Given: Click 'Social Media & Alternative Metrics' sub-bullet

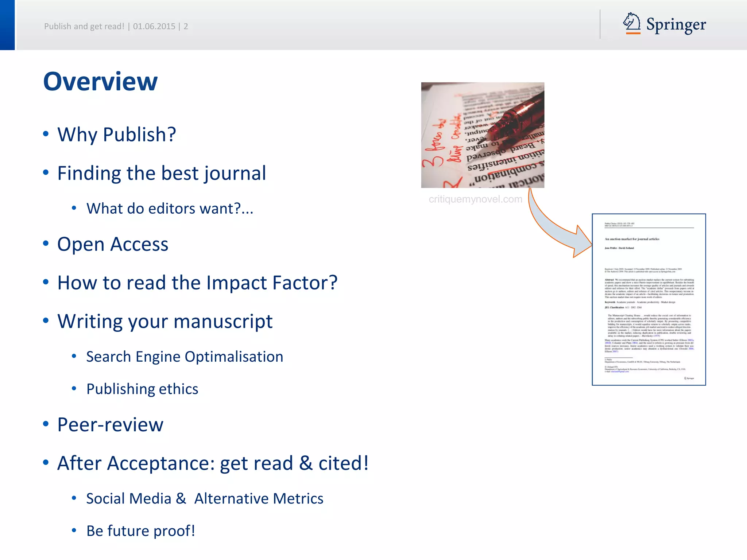Looking at the screenshot, I should [x=205, y=498].
